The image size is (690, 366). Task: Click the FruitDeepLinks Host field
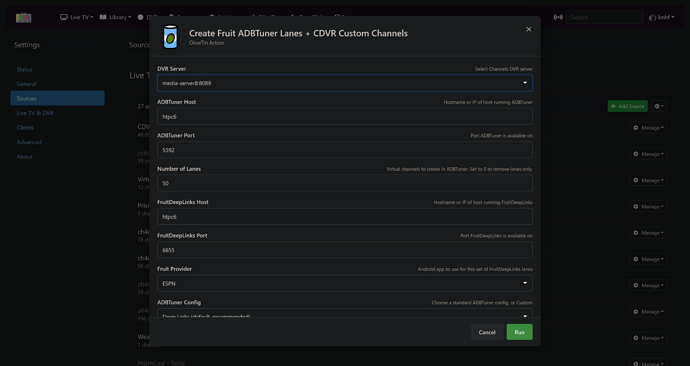[x=345, y=217]
